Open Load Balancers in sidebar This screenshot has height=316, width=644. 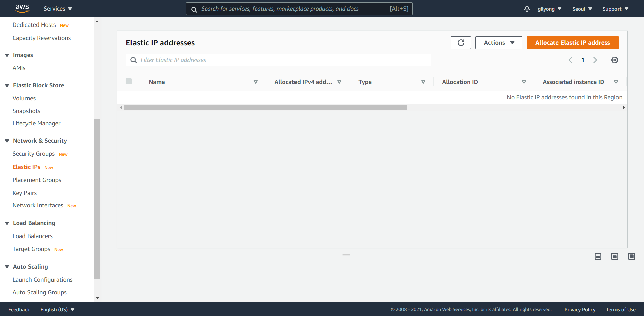(x=33, y=236)
